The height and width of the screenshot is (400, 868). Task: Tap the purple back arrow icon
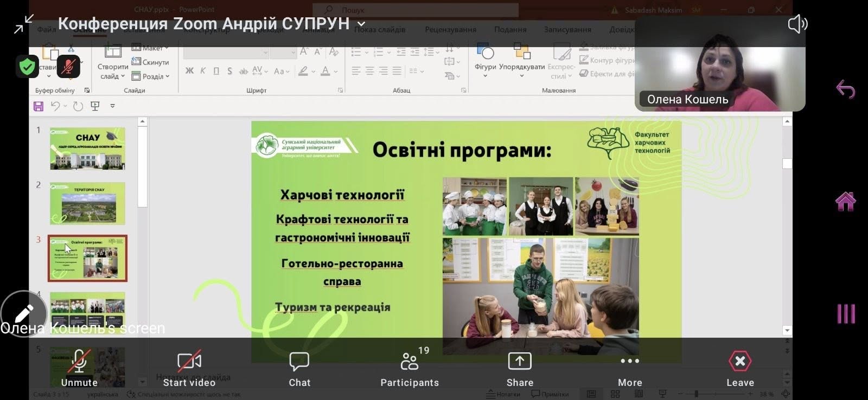(845, 89)
